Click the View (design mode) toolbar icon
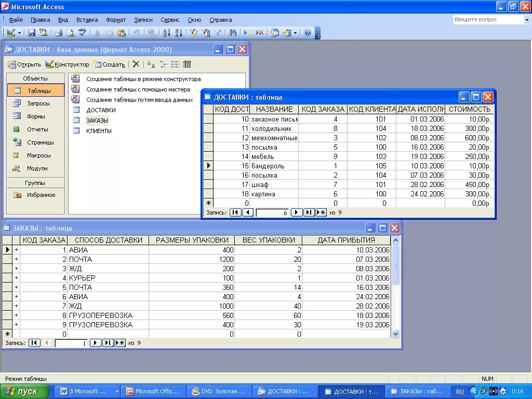 (11, 33)
